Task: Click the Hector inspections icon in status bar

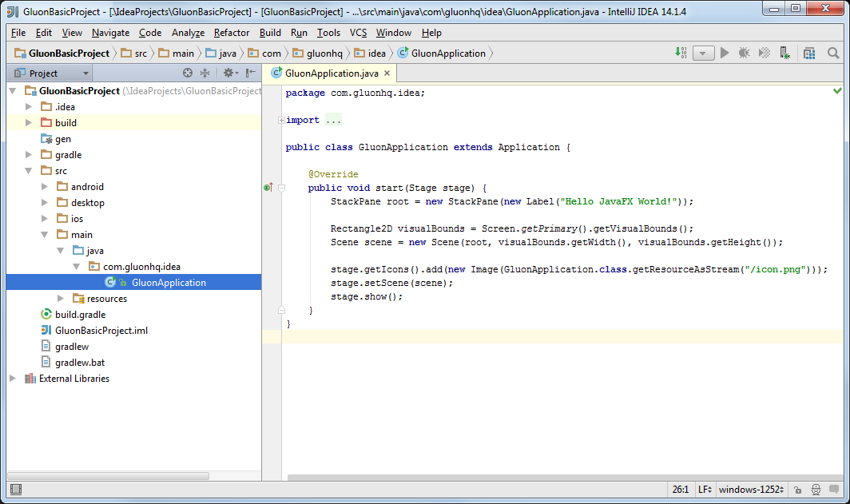Action: point(816,490)
